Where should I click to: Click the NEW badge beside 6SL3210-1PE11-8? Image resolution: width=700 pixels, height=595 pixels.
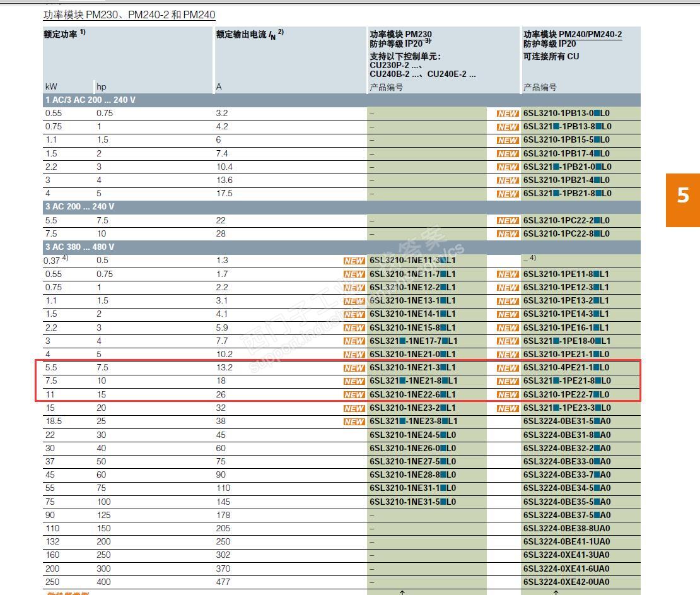pos(508,274)
